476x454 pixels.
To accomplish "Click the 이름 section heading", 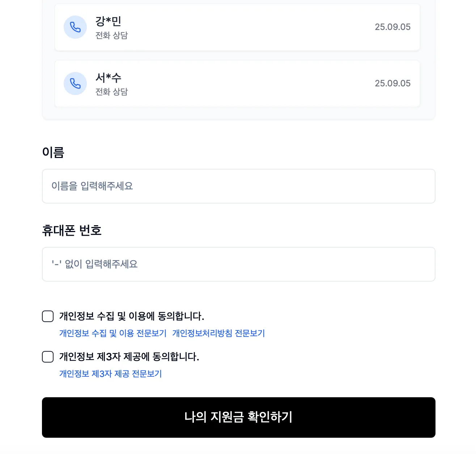I will pyautogui.click(x=54, y=152).
